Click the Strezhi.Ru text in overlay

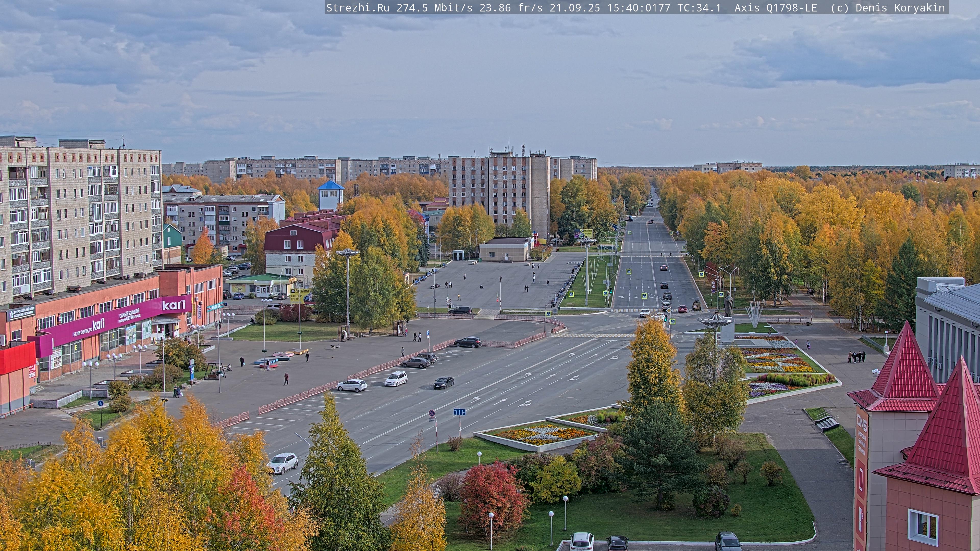coord(358,8)
